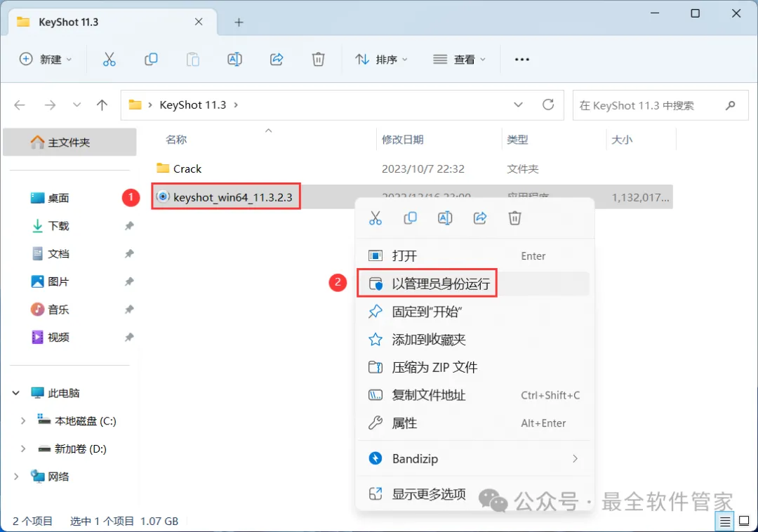Switch to large icons view in status bar
This screenshot has width=758, height=532.
coord(745,521)
